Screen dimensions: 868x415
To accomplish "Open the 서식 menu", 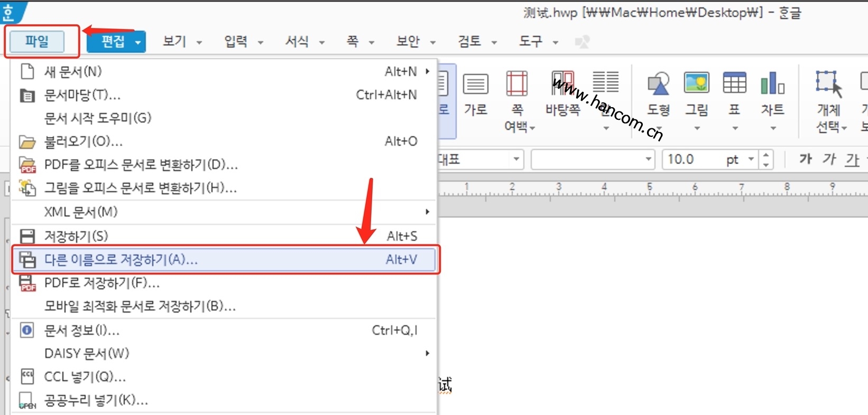I will (x=297, y=41).
